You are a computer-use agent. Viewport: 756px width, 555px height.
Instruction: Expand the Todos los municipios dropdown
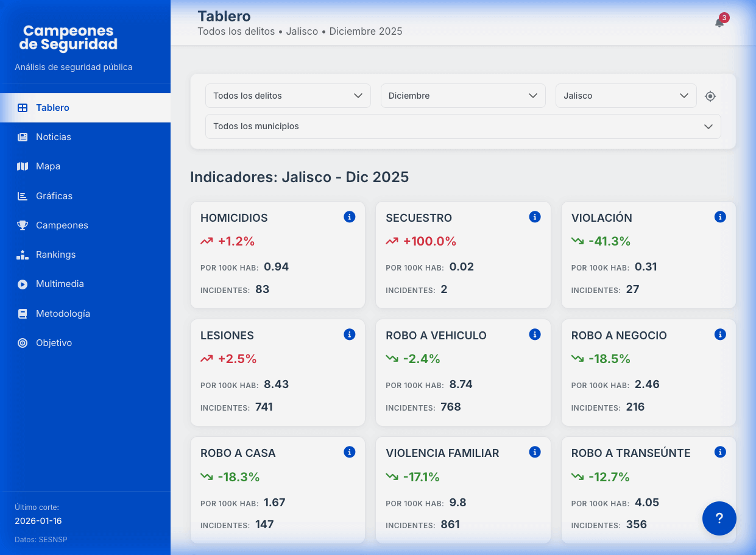coord(462,126)
